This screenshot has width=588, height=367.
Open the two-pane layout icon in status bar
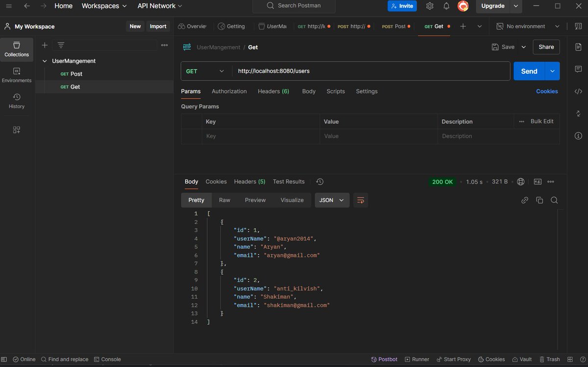569,359
